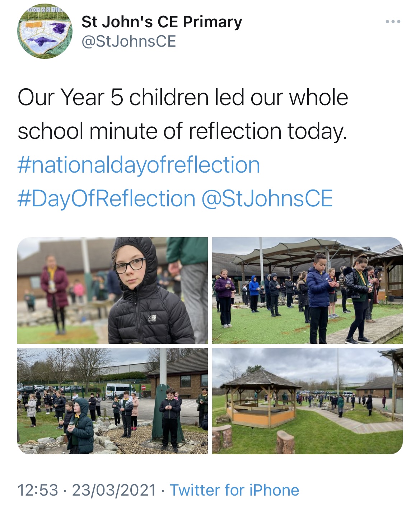
Task: Open the St John's CE Primary profile picture
Action: (x=45, y=31)
